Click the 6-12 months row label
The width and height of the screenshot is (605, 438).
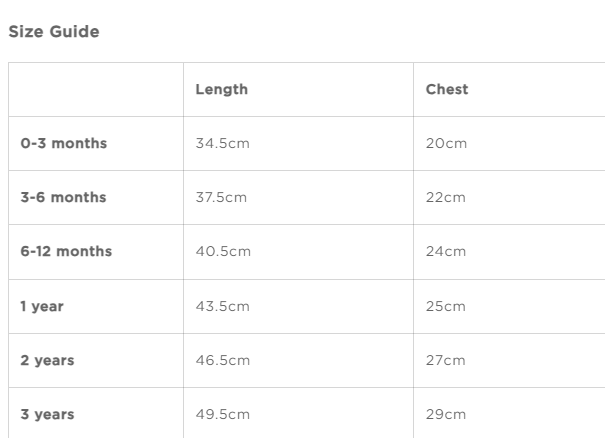click(66, 251)
